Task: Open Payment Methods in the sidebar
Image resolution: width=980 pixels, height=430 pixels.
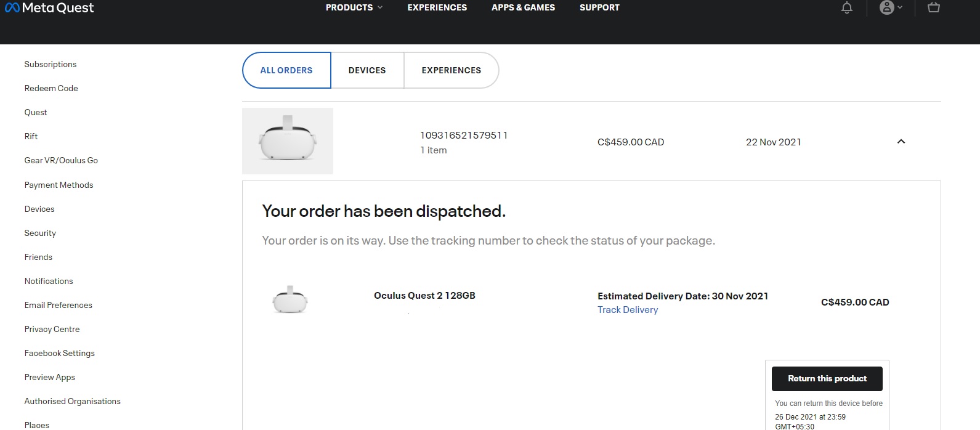Action: (59, 185)
